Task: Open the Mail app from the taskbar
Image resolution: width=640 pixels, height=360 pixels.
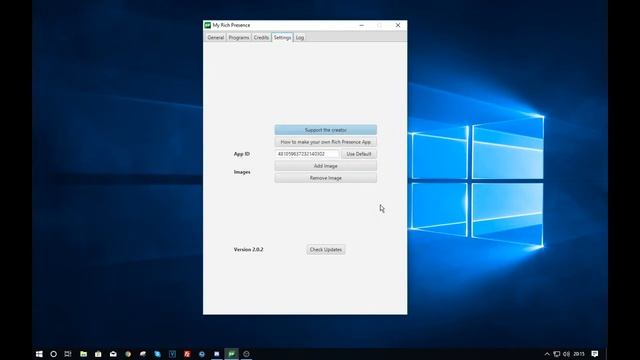Action: coord(113,354)
